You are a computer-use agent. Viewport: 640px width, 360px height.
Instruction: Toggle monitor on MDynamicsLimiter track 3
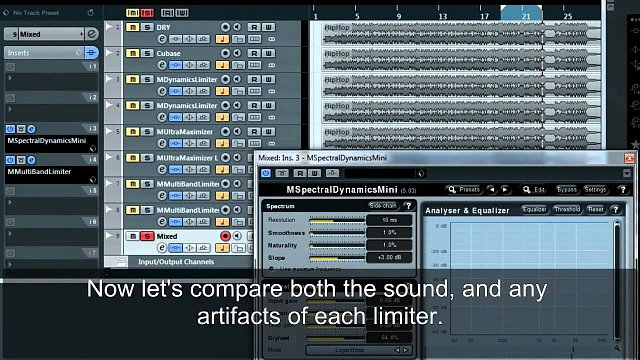click(237, 79)
